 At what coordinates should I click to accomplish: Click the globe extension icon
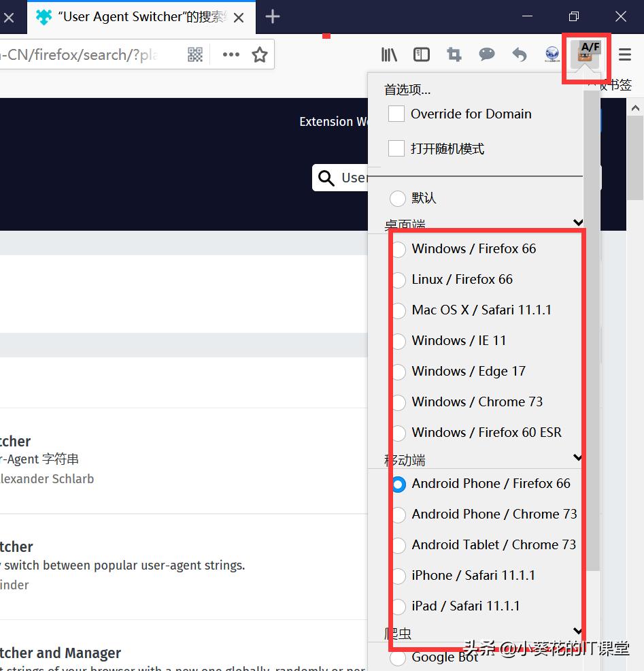pyautogui.click(x=552, y=54)
